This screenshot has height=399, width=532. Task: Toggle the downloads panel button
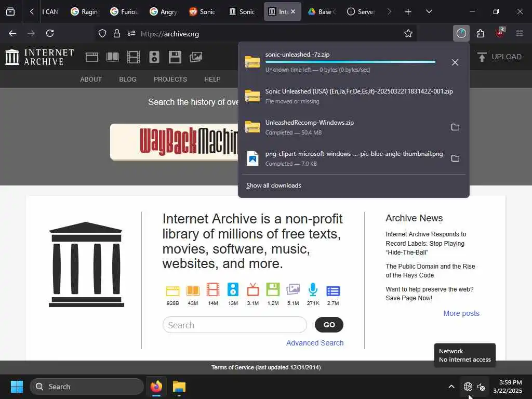pyautogui.click(x=461, y=33)
